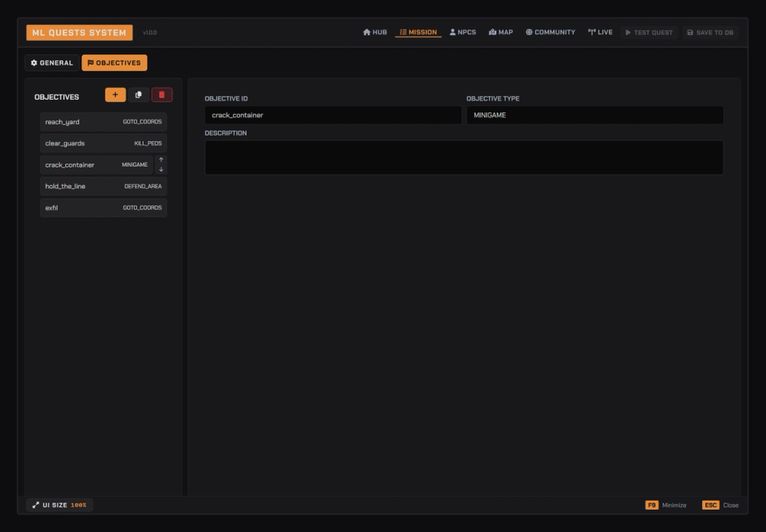Open the Objective Type dropdown
This screenshot has width=766, height=532.
595,115
